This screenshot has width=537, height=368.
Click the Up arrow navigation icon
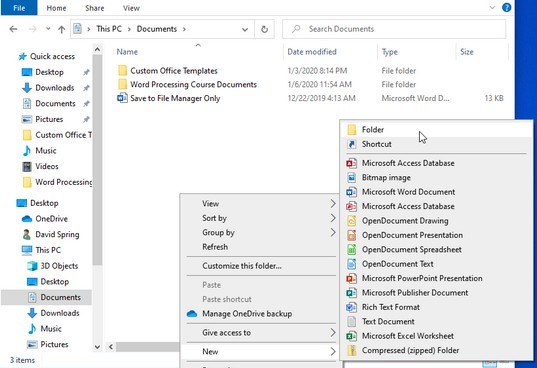click(x=62, y=29)
